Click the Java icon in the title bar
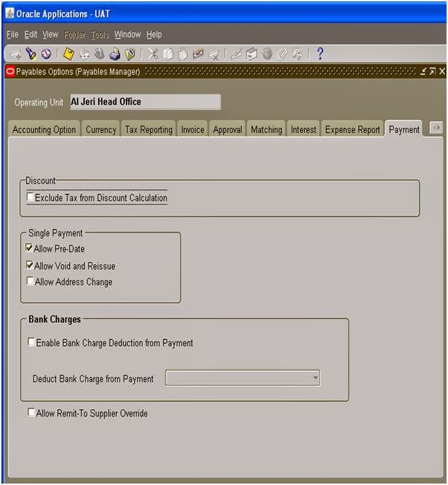The width and height of the screenshot is (448, 485). (10, 13)
